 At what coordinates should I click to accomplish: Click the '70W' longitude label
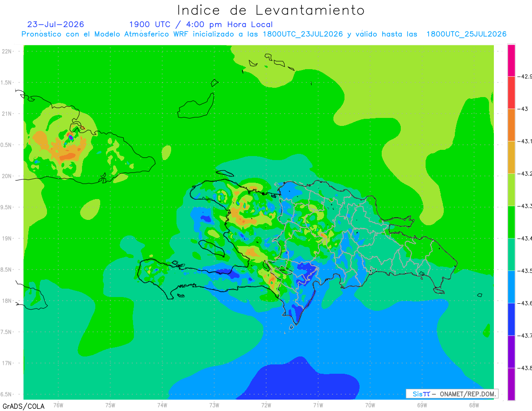point(370,405)
